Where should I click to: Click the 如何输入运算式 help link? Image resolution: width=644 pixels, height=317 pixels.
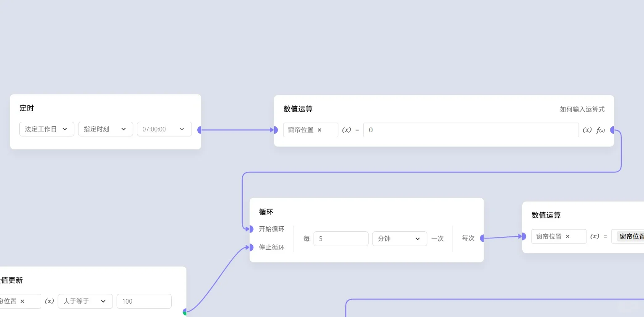click(582, 109)
